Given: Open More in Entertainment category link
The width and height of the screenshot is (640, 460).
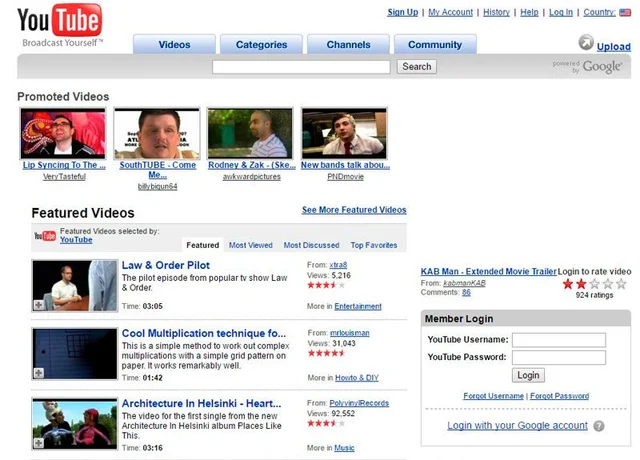Looking at the screenshot, I should pyautogui.click(x=358, y=306).
